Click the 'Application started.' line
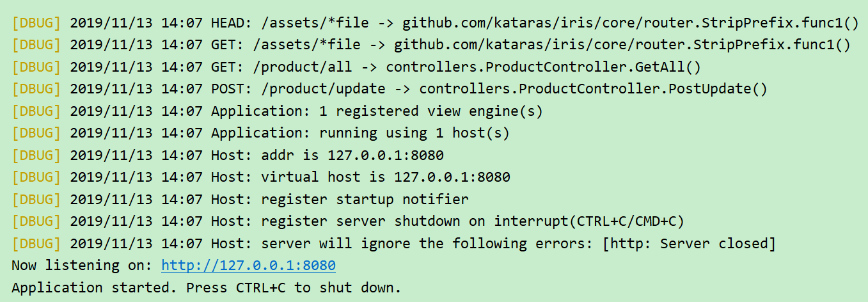 point(206,288)
